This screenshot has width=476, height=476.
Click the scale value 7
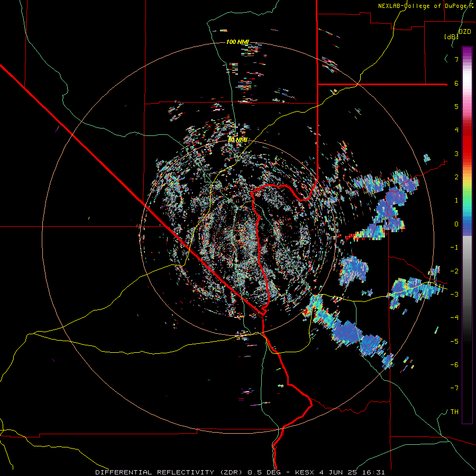pyautogui.click(x=456, y=59)
